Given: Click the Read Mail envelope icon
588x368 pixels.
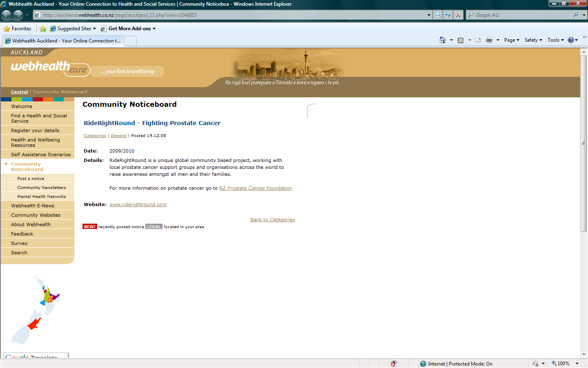Looking at the screenshot, I should (x=478, y=40).
